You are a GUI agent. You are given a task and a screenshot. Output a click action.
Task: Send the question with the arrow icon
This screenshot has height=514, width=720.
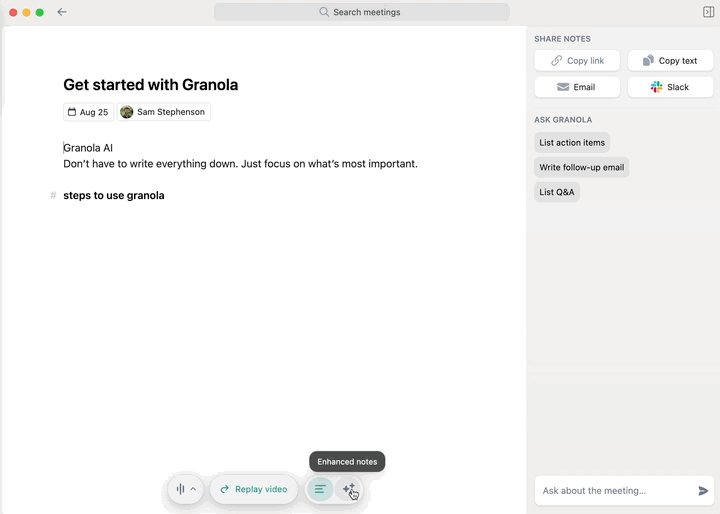703,491
